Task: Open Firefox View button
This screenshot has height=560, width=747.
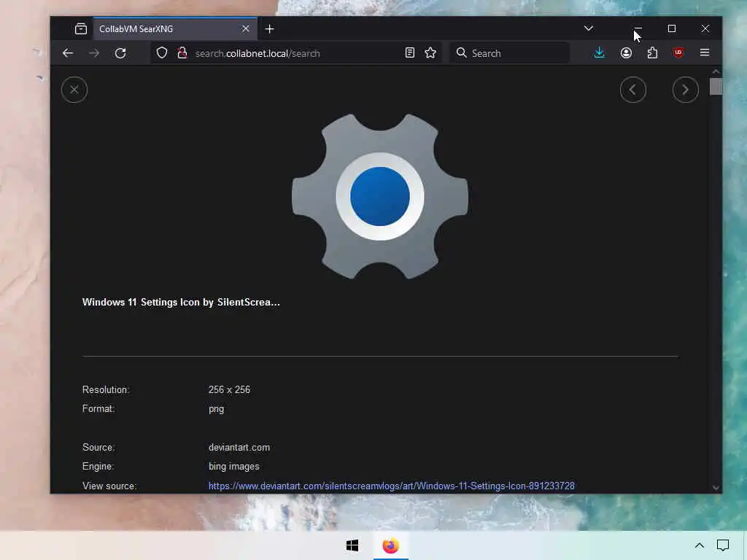Action: 81,29
